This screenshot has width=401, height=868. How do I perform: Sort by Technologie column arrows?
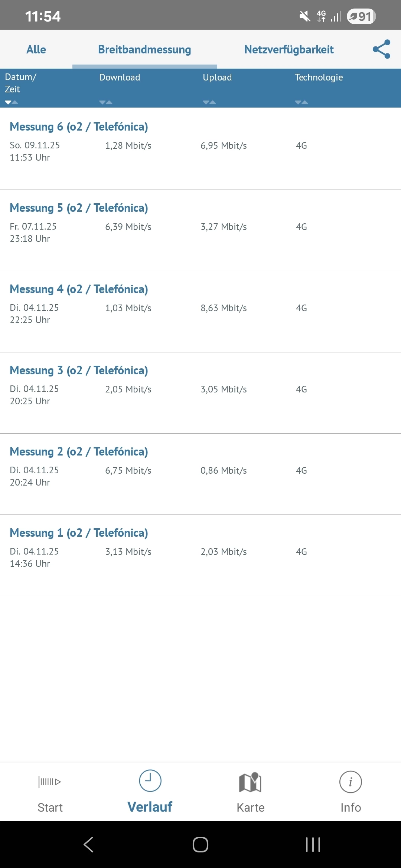tap(301, 102)
